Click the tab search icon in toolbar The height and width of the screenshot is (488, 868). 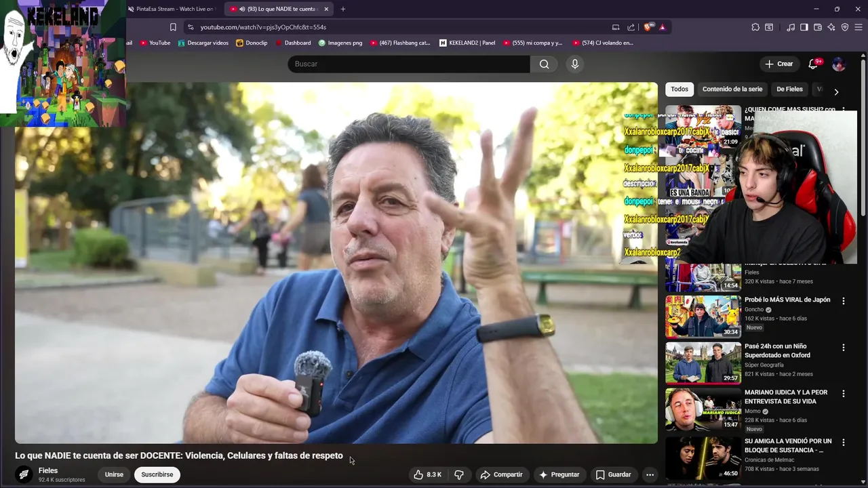769,27
